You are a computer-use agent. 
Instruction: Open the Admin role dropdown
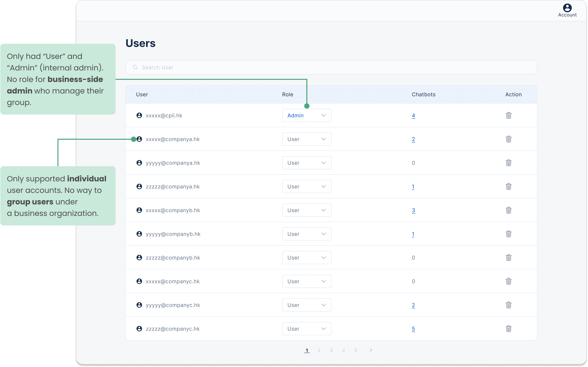(306, 115)
